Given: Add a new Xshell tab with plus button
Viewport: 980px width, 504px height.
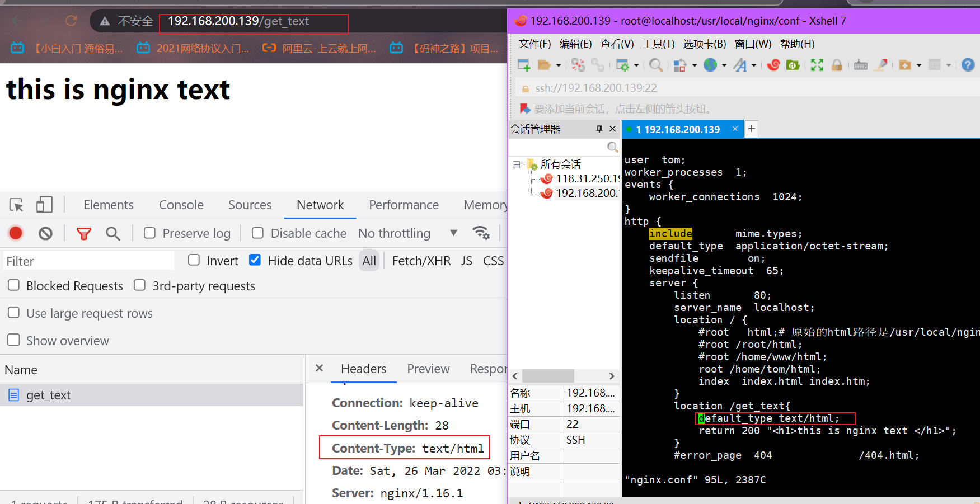Looking at the screenshot, I should (752, 129).
